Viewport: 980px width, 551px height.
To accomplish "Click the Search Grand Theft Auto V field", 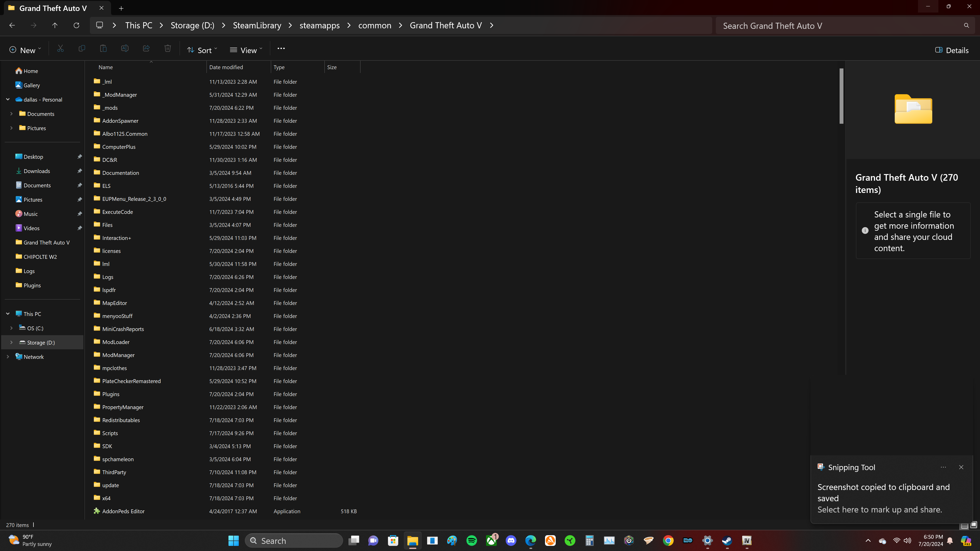I will 837,26.
